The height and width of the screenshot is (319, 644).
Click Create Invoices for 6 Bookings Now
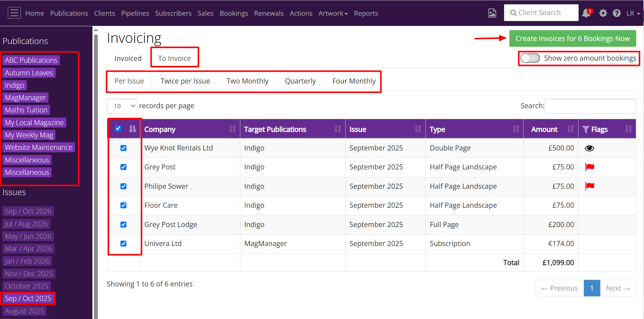(573, 38)
